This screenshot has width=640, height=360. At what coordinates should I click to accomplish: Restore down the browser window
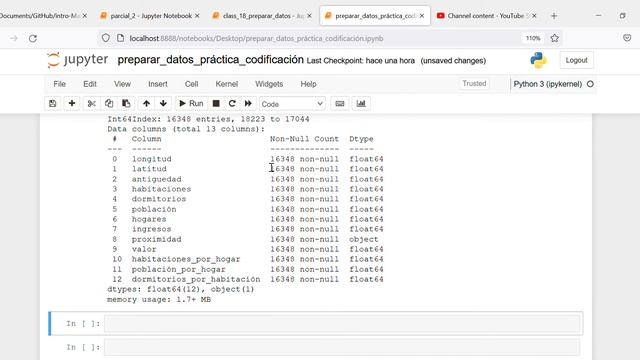[x=622, y=16]
